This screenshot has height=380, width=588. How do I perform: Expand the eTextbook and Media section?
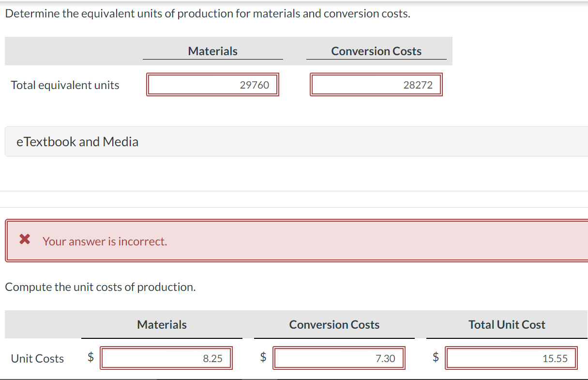point(77,142)
